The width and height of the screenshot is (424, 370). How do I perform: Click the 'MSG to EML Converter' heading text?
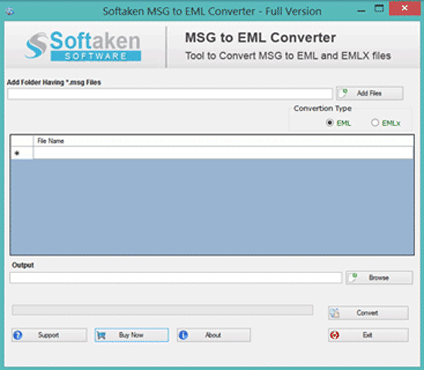[260, 38]
